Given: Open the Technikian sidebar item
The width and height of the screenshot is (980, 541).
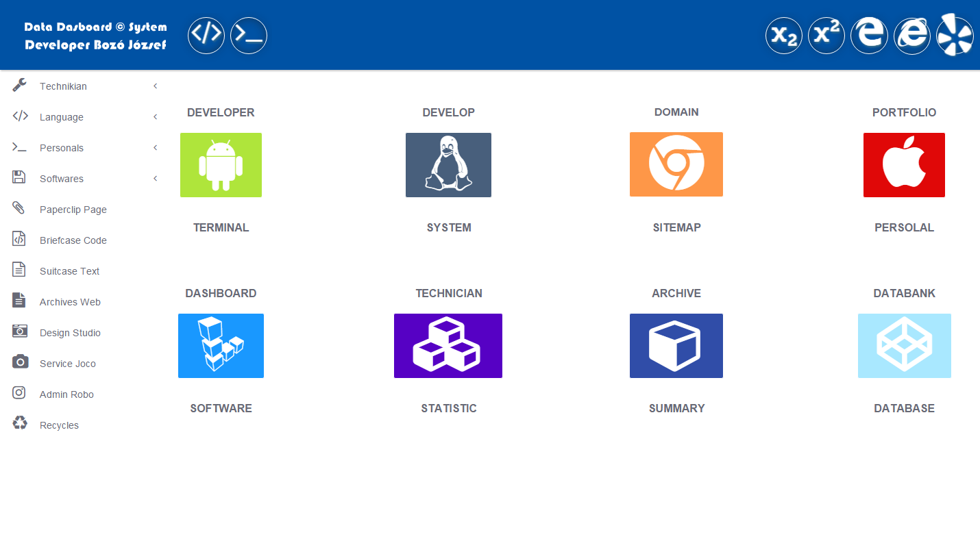Looking at the screenshot, I should pos(63,86).
